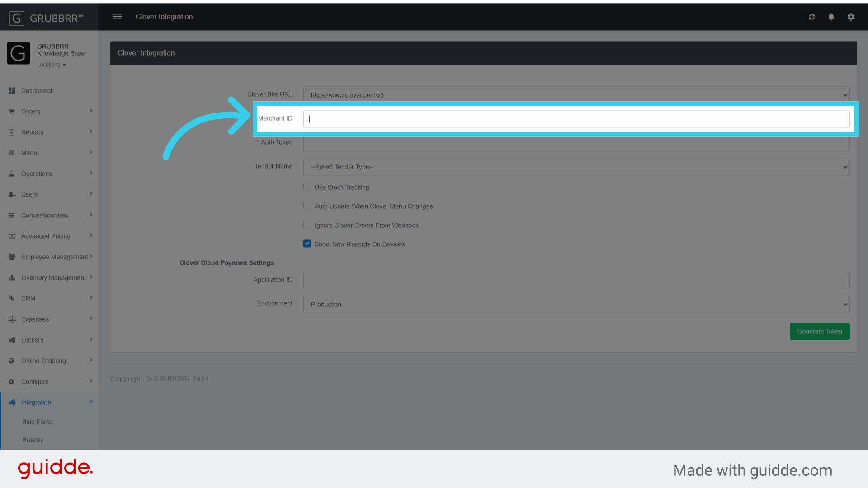Toggle the hamburger sidebar menu
The image size is (868, 488).
point(118,17)
